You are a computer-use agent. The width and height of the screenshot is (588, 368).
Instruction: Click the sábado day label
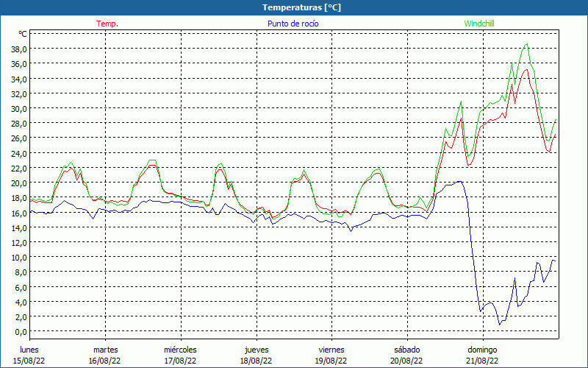407,350
